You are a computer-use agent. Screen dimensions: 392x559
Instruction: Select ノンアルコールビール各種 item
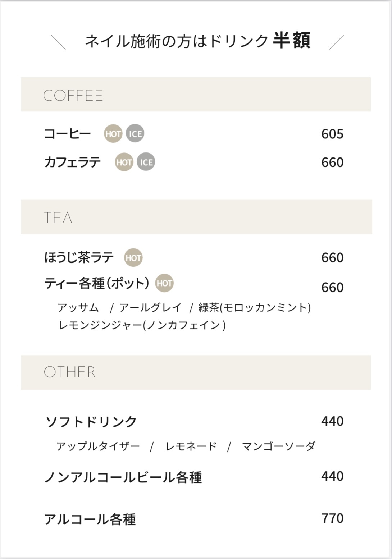pos(123,477)
